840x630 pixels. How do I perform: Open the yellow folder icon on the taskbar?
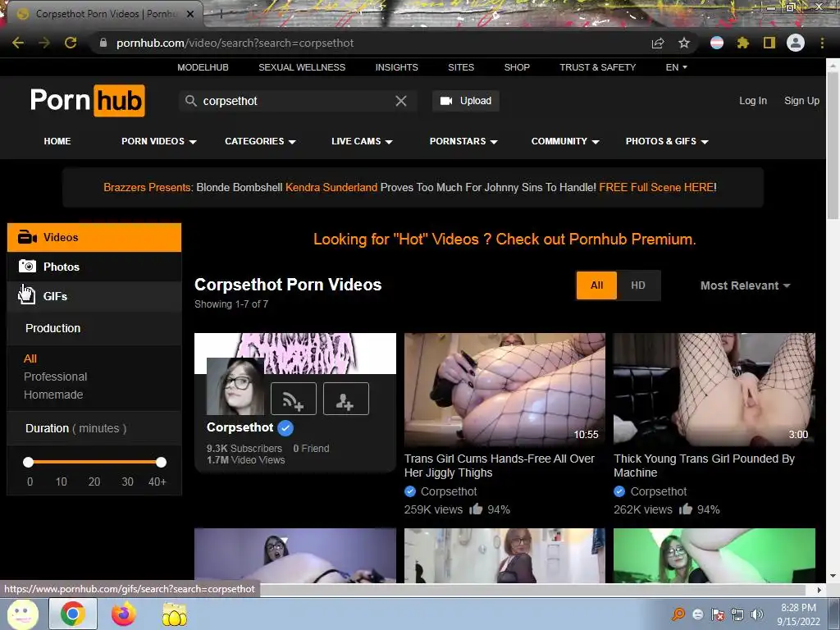(x=174, y=614)
